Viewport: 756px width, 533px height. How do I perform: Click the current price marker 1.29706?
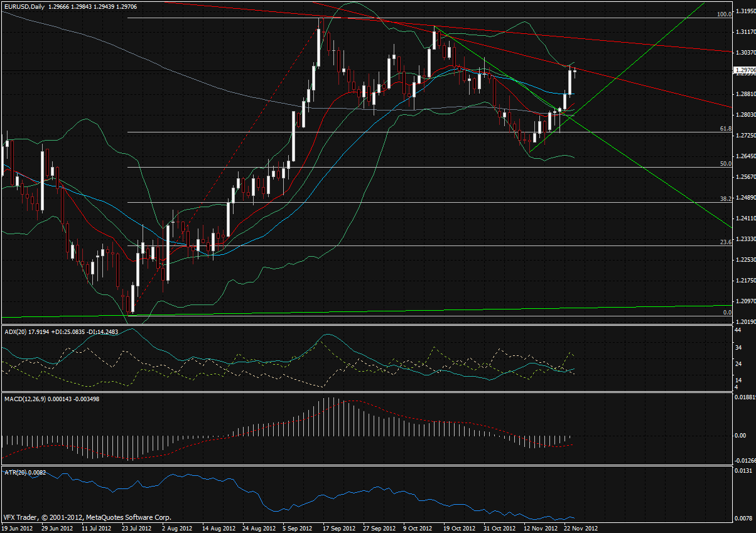[745, 70]
